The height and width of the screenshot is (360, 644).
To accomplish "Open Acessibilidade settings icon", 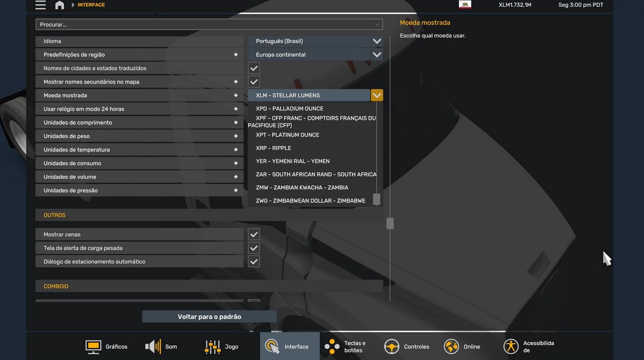I will pyautogui.click(x=511, y=347).
